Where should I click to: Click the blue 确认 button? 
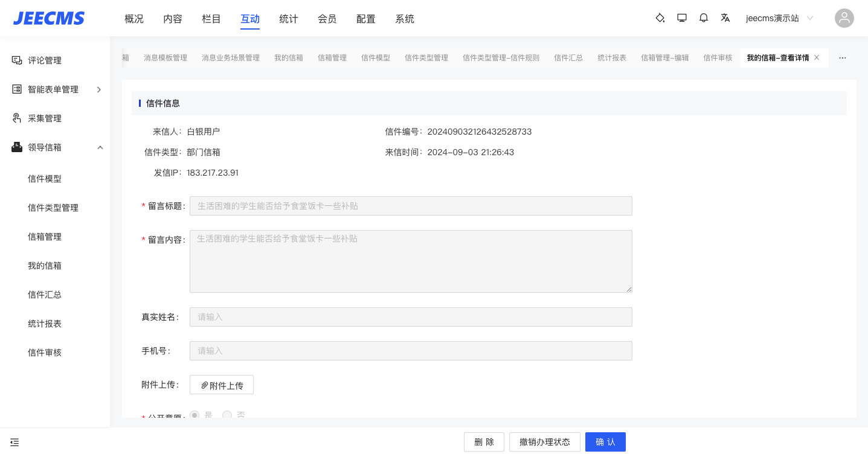pos(605,442)
